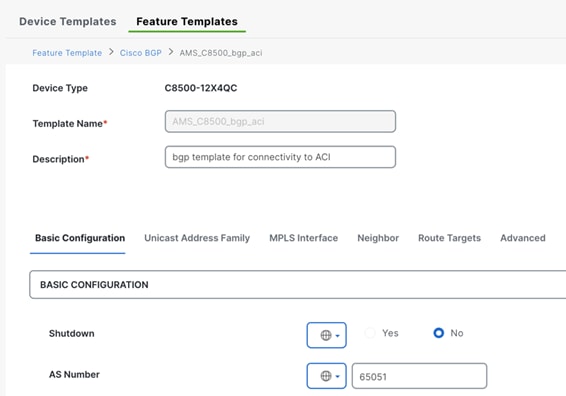Jump to Unicast Address Family tab
The image size is (566, 396).
click(197, 238)
